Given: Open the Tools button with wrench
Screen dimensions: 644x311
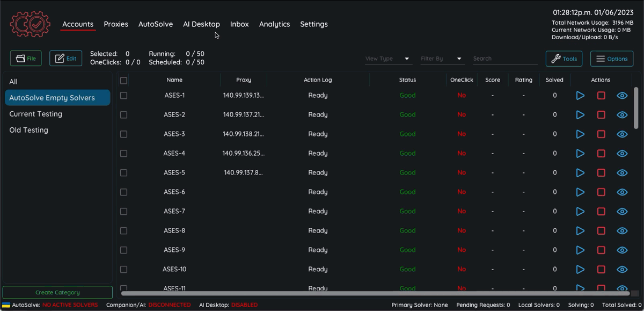Looking at the screenshot, I should click(x=563, y=59).
